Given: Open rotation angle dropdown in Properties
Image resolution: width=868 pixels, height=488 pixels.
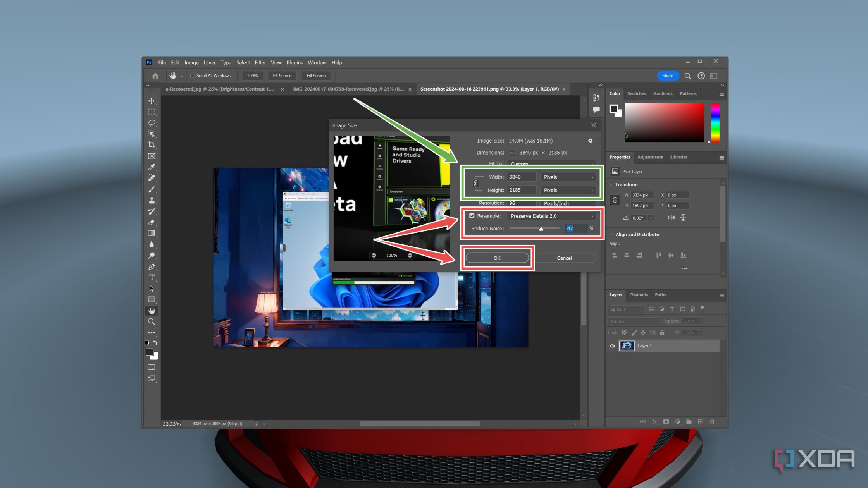Looking at the screenshot, I should [651, 218].
